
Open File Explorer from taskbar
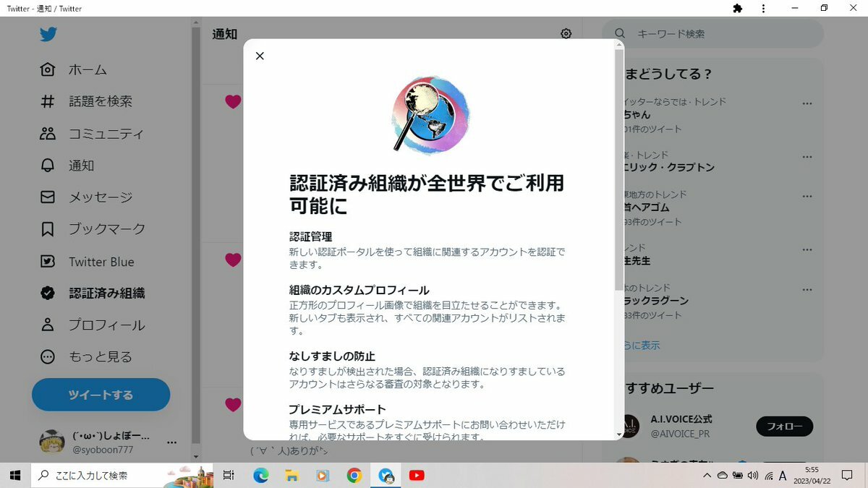point(292,475)
